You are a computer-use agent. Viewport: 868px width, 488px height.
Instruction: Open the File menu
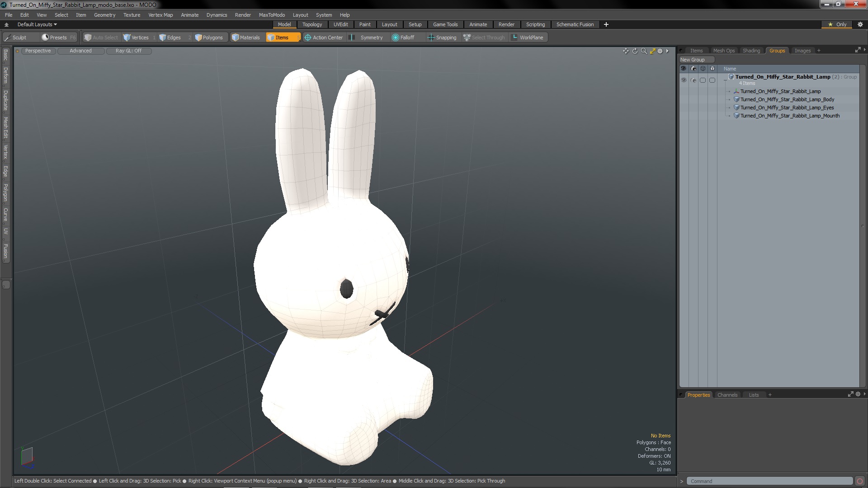9,15
